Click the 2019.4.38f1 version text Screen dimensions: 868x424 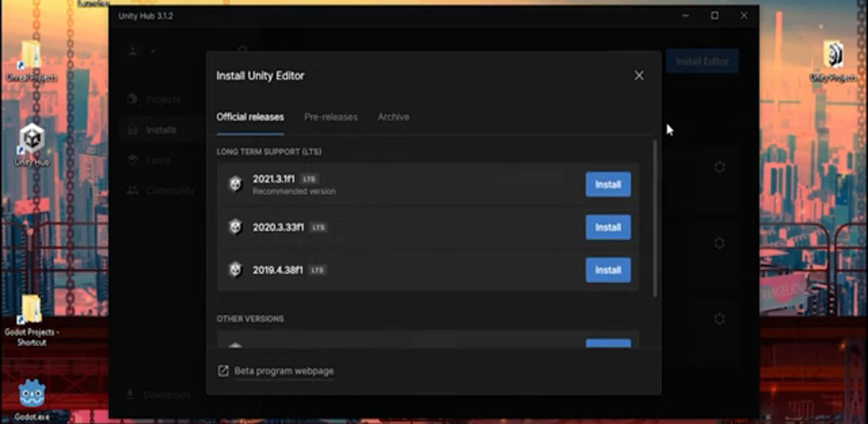[x=278, y=271]
